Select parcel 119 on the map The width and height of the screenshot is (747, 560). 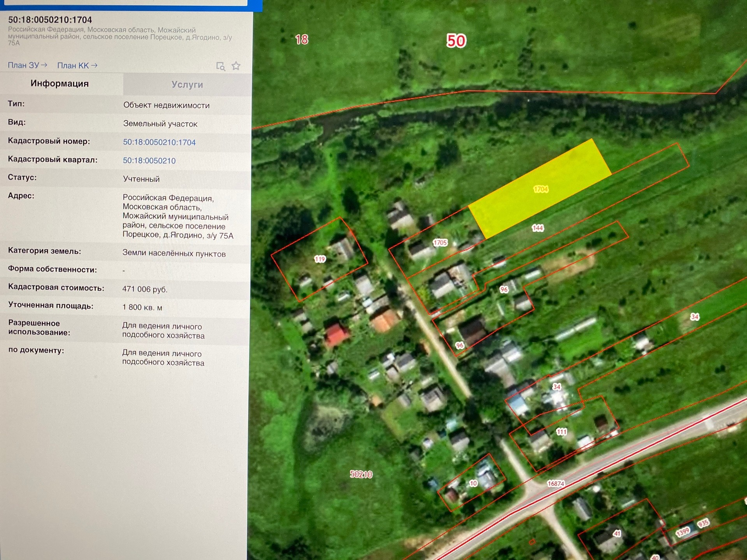319,259
